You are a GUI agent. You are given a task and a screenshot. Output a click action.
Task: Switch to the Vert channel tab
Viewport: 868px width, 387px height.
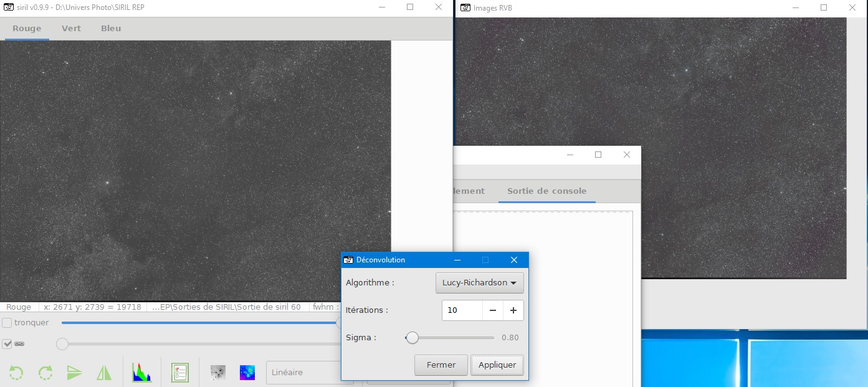71,28
